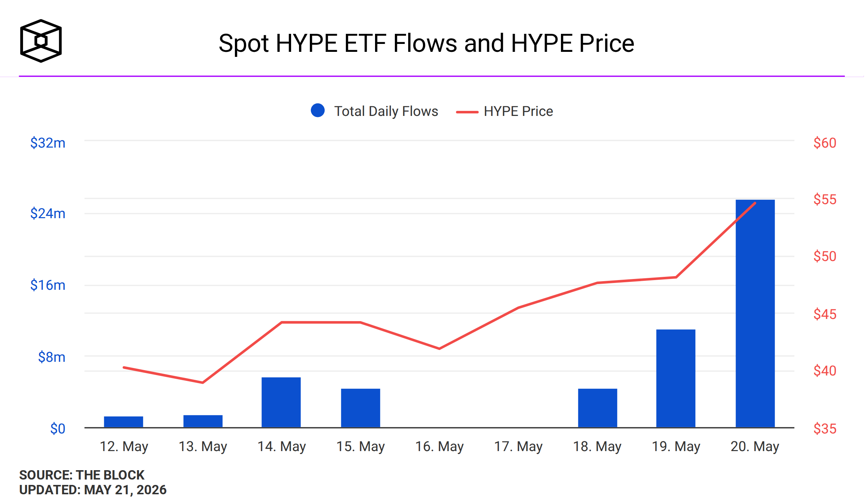The width and height of the screenshot is (865, 504).
Task: Click the 16. May axis label
Action: [440, 447]
